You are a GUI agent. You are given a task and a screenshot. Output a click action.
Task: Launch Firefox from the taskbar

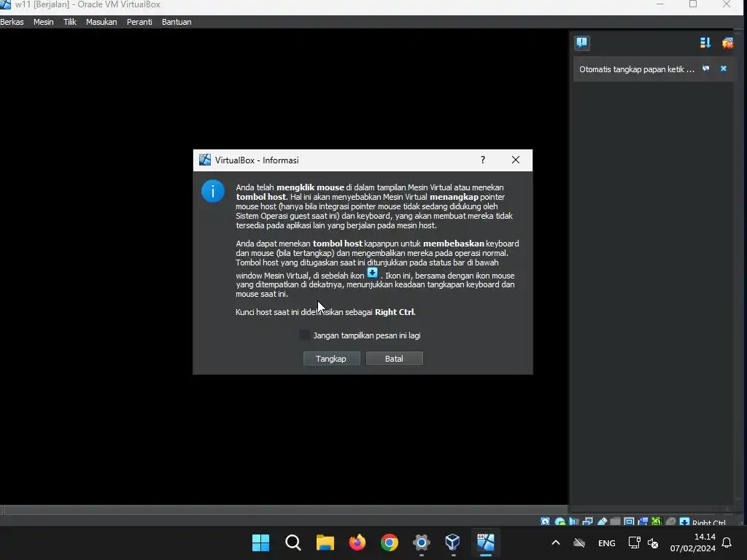tap(357, 542)
